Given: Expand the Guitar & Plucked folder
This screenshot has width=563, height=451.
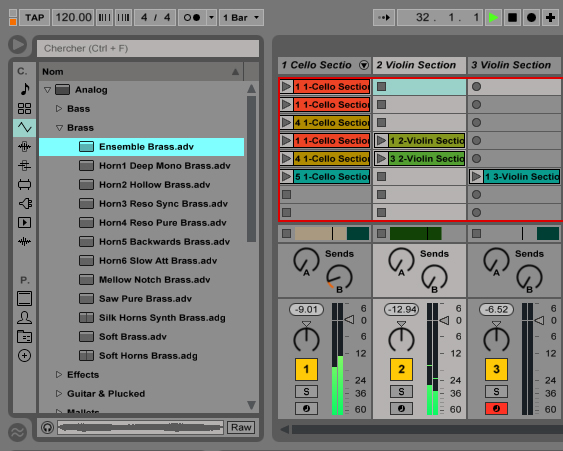Looking at the screenshot, I should (x=59, y=394).
